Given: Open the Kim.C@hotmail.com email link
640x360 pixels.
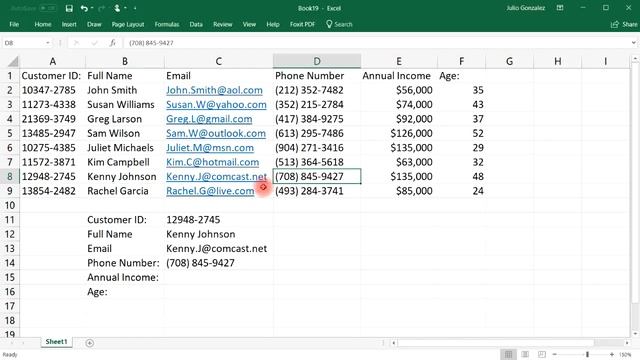Looking at the screenshot, I should point(212,162).
